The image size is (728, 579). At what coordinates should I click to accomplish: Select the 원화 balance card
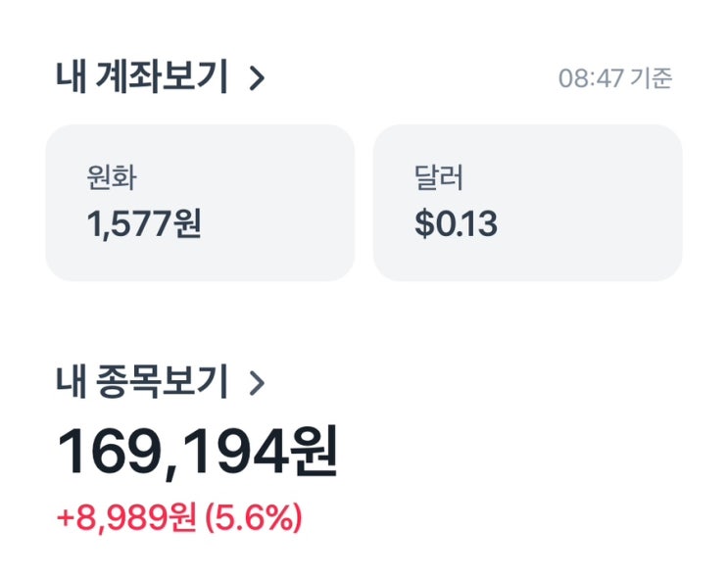point(200,203)
